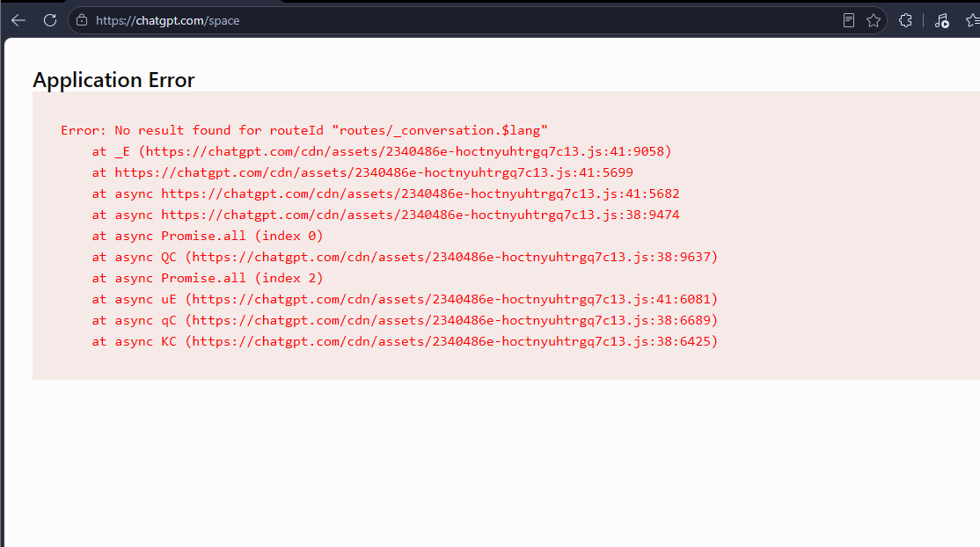The image size is (980, 547).
Task: View site info via lock icon
Action: coord(82,20)
